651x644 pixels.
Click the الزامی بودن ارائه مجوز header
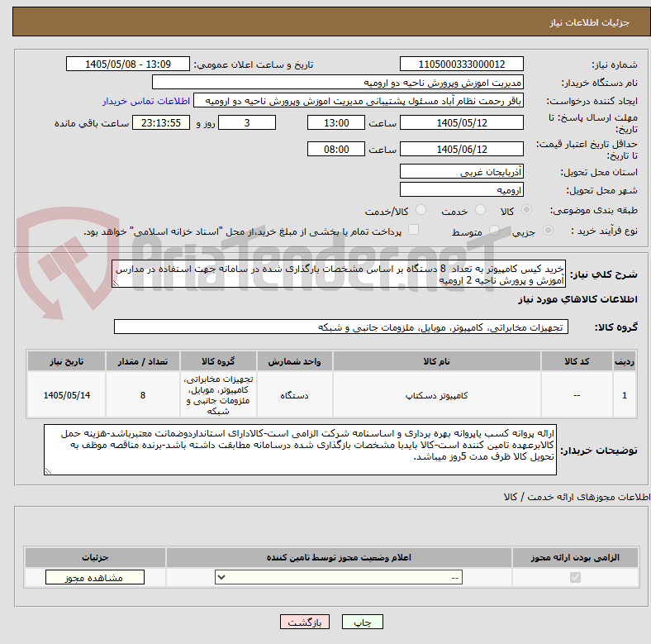point(575,557)
